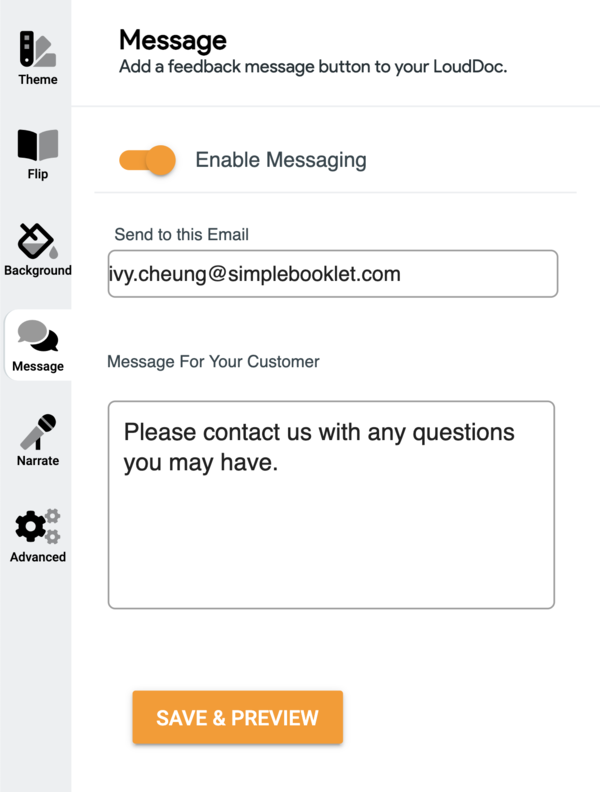This screenshot has height=792, width=600.
Task: Click the "Advanced" sidebar label
Action: coord(38,557)
